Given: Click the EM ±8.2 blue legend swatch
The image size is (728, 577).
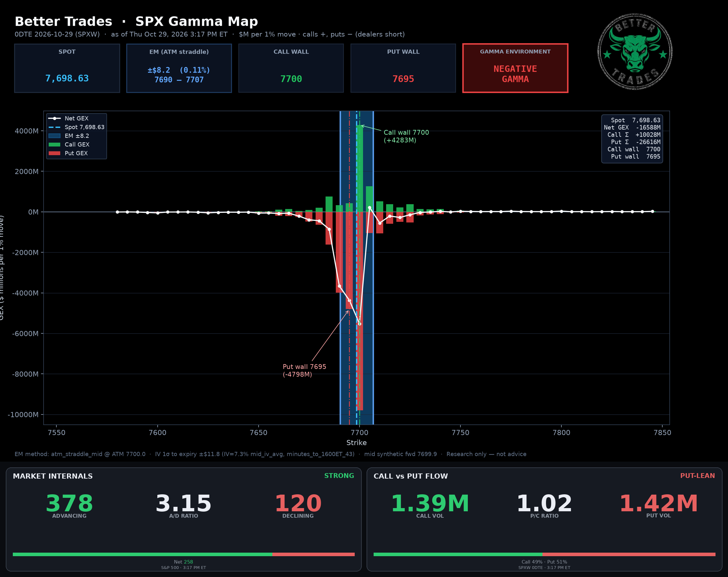Looking at the screenshot, I should pos(54,136).
